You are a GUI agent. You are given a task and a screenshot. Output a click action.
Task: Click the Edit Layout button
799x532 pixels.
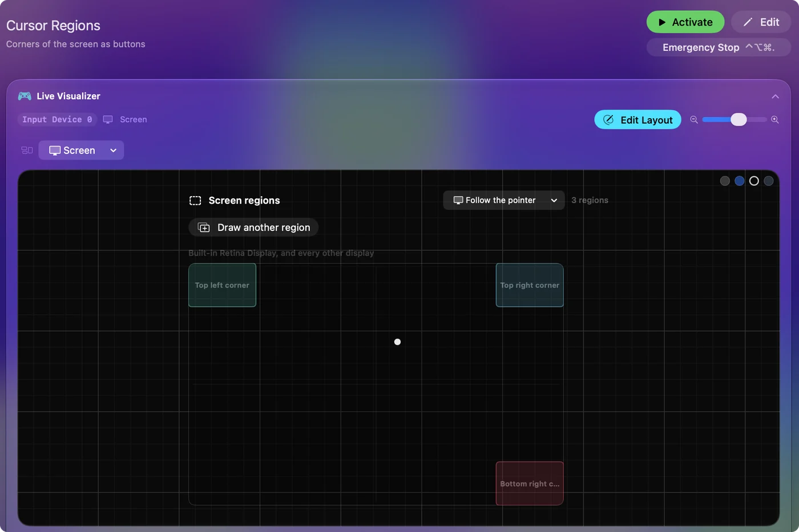click(637, 120)
